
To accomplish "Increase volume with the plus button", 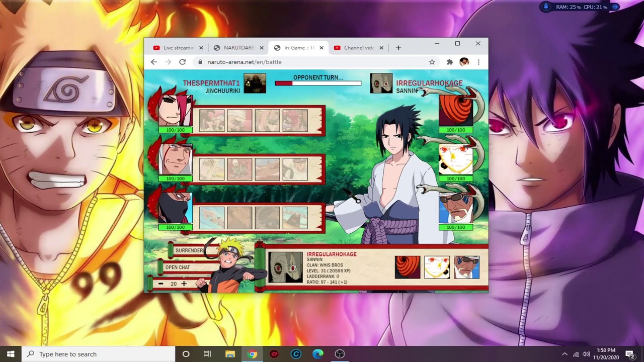I will tap(184, 284).
